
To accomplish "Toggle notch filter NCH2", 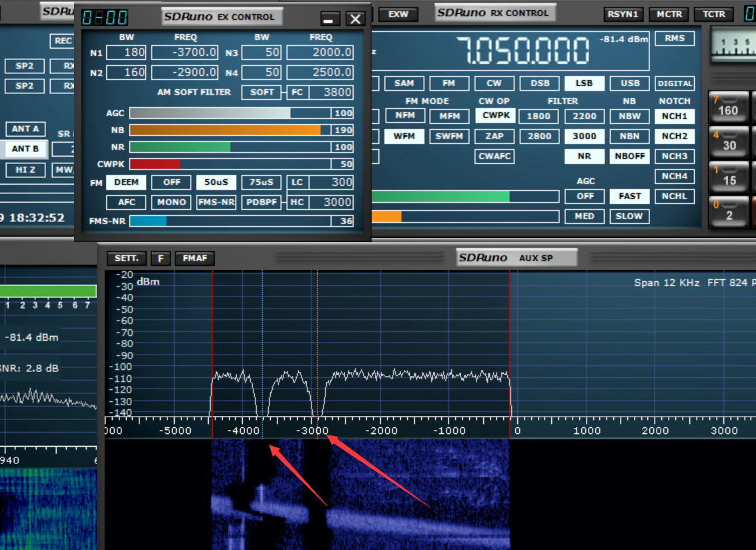I will pyautogui.click(x=675, y=136).
